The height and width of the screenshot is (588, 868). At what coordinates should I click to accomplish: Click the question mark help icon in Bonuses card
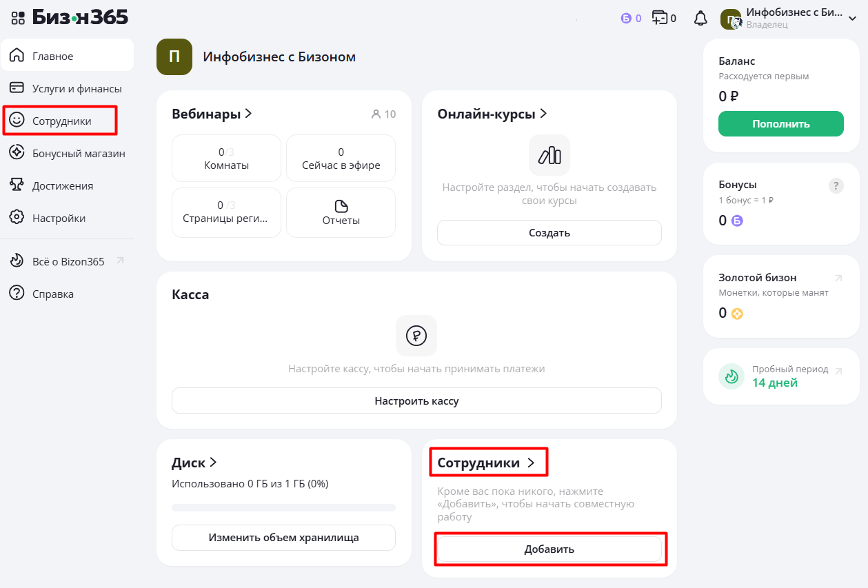point(836,185)
